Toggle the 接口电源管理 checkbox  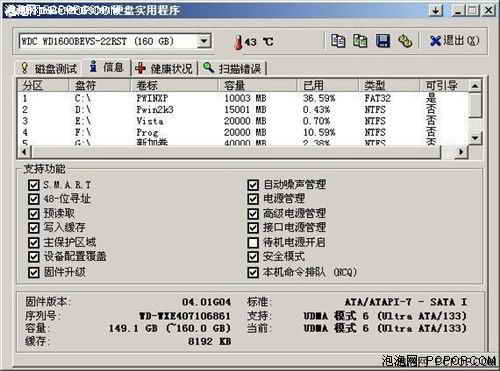point(253,228)
